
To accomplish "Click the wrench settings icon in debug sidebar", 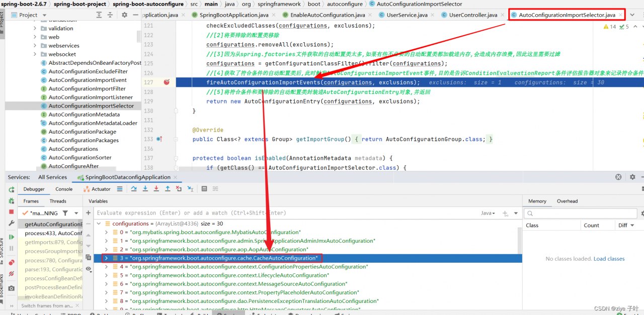I will coord(12,223).
